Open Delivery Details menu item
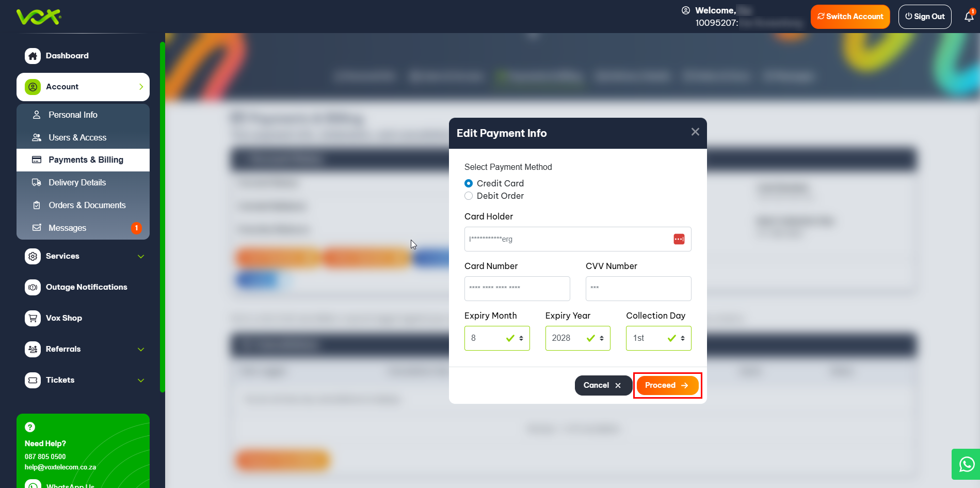The width and height of the screenshot is (980, 488). (x=77, y=182)
